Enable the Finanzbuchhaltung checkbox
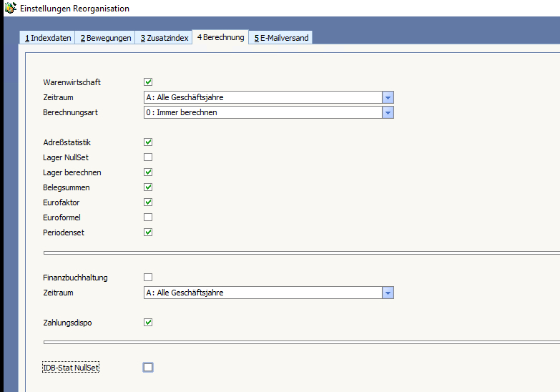The height and width of the screenshot is (392, 560). pos(148,278)
